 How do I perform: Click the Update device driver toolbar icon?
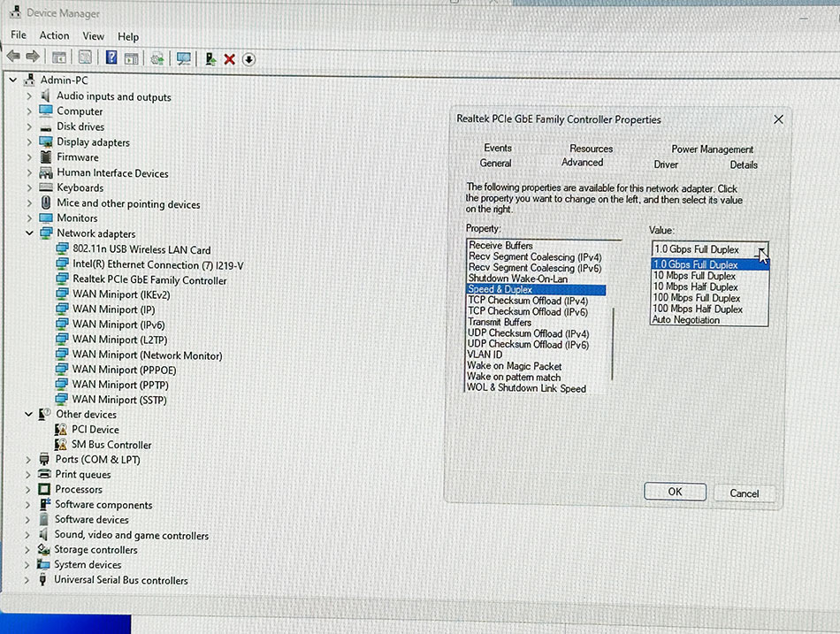click(x=210, y=59)
